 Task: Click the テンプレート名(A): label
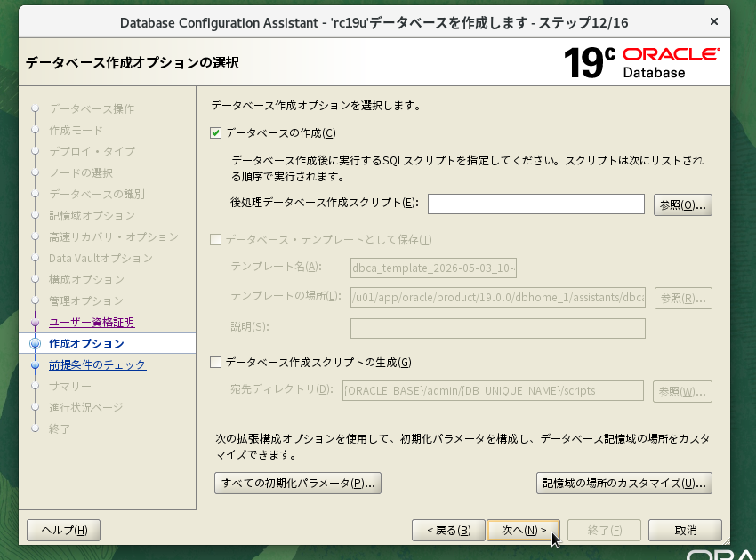[276, 267]
